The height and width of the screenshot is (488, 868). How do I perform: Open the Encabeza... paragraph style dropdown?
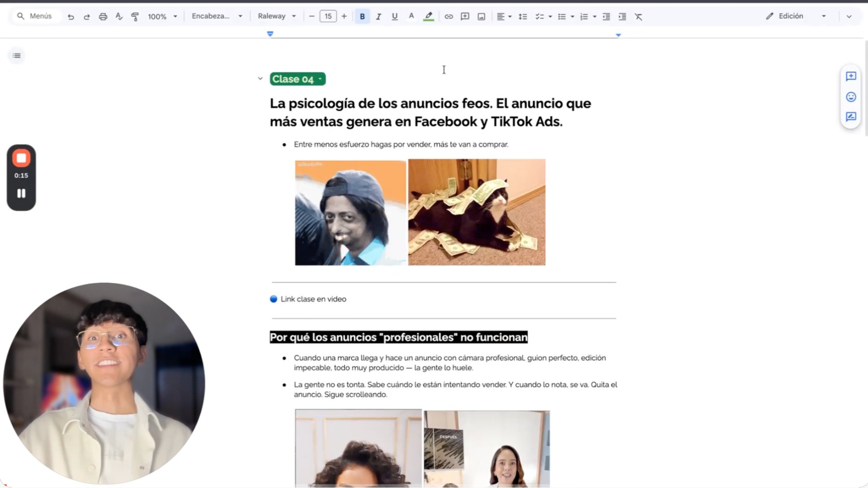[x=217, y=16]
